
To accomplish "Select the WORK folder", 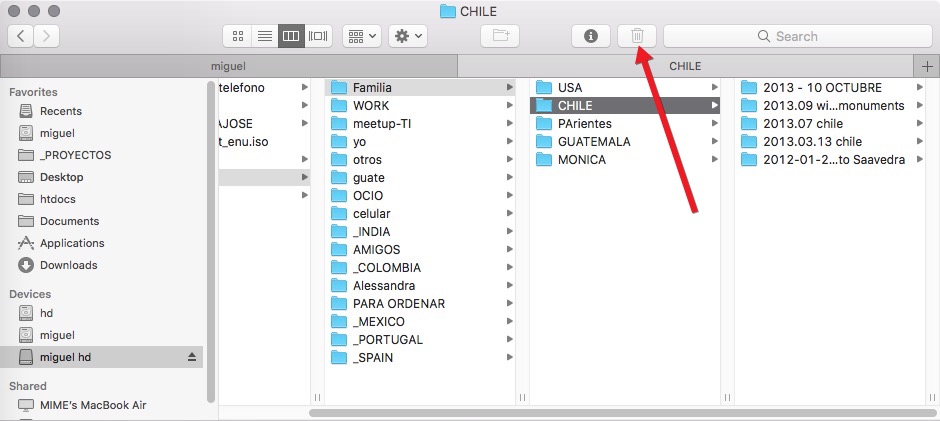I will (420, 106).
